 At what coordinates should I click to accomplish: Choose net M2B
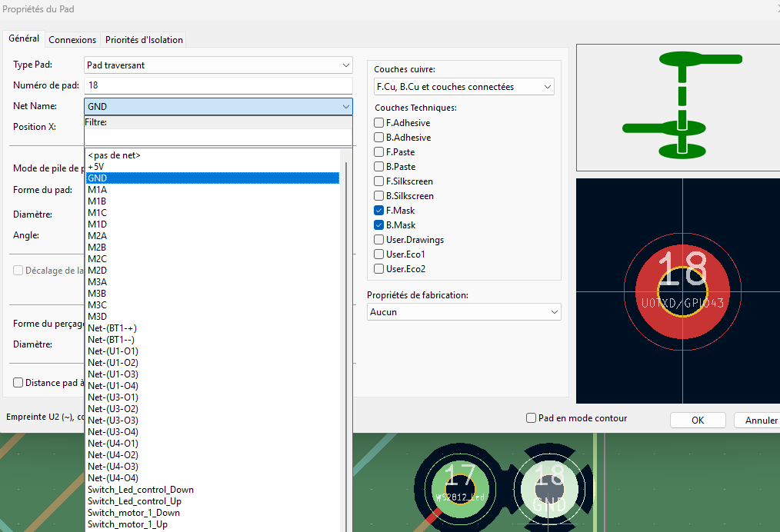pos(212,247)
